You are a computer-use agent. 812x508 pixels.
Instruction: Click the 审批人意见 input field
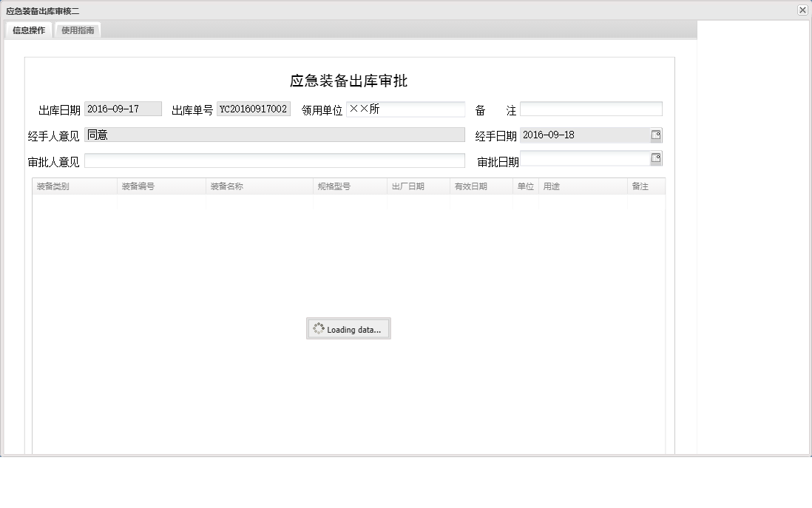tap(274, 160)
